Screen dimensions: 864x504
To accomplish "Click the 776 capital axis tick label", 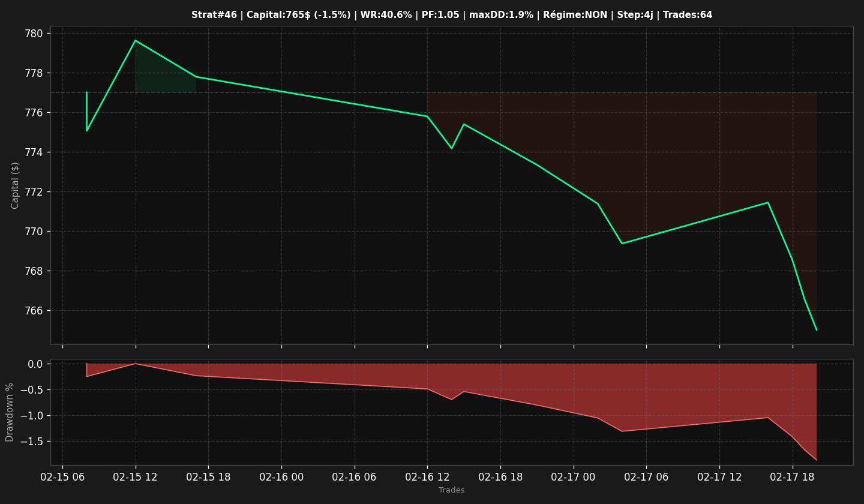I will click(x=34, y=113).
